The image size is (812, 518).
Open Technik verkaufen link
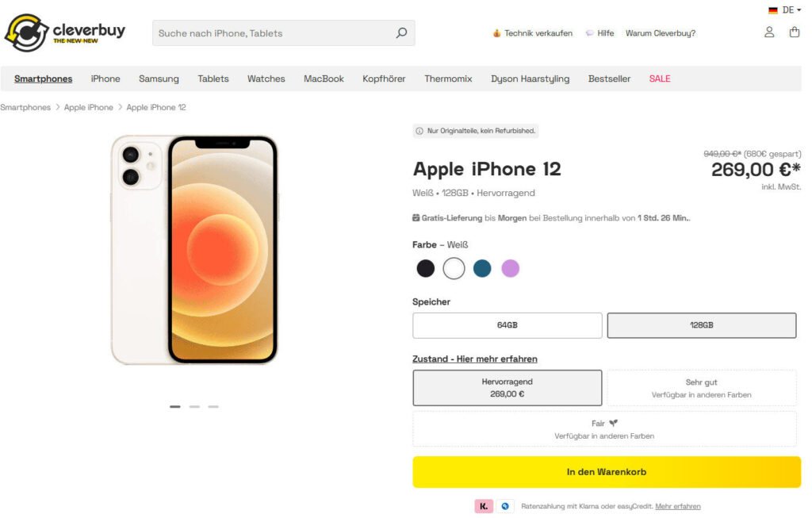coord(532,33)
